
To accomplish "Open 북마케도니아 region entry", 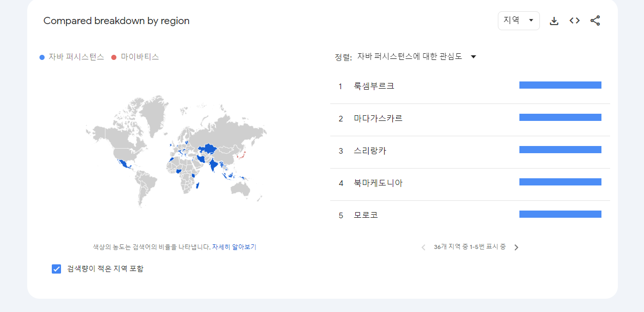I will click(x=470, y=183).
